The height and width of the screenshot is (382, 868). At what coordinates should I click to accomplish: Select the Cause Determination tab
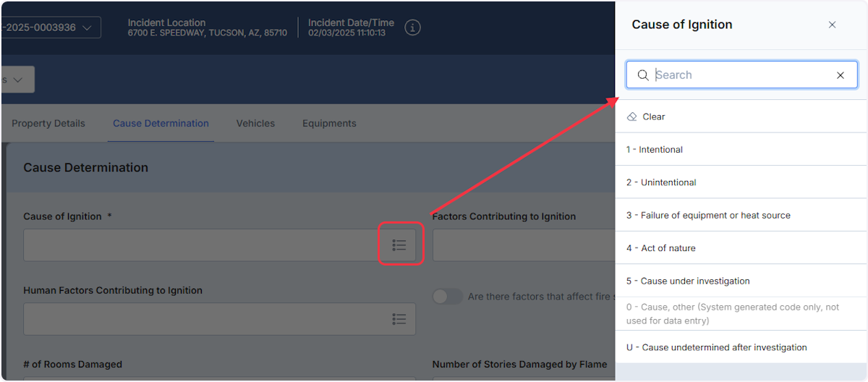[161, 124]
